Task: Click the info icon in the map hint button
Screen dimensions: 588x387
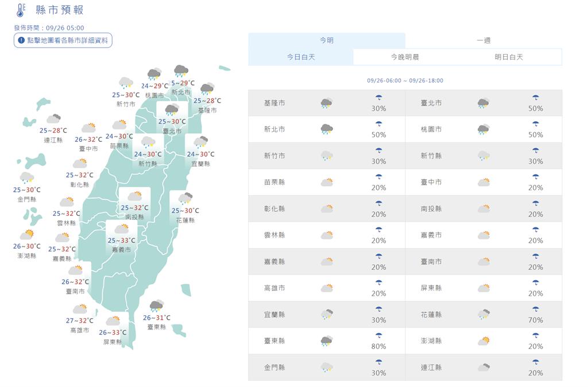Action: click(x=21, y=40)
